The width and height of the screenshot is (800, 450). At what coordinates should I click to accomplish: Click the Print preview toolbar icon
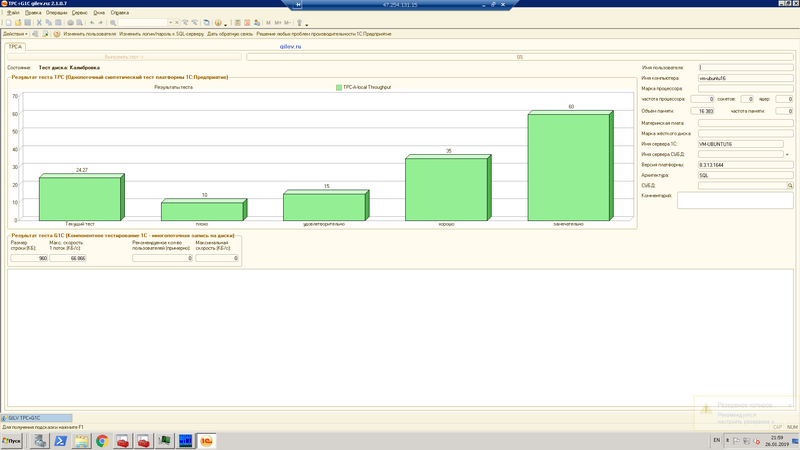tap(80, 23)
